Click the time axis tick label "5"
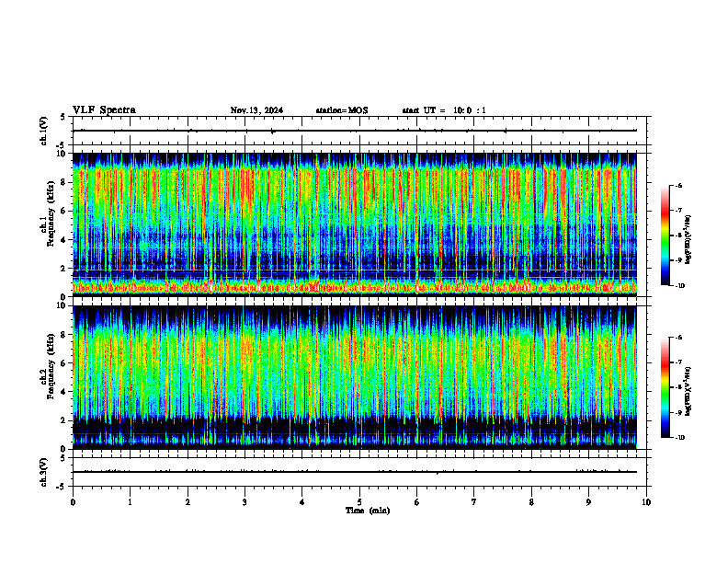This screenshot has height=563, width=728. [359, 502]
